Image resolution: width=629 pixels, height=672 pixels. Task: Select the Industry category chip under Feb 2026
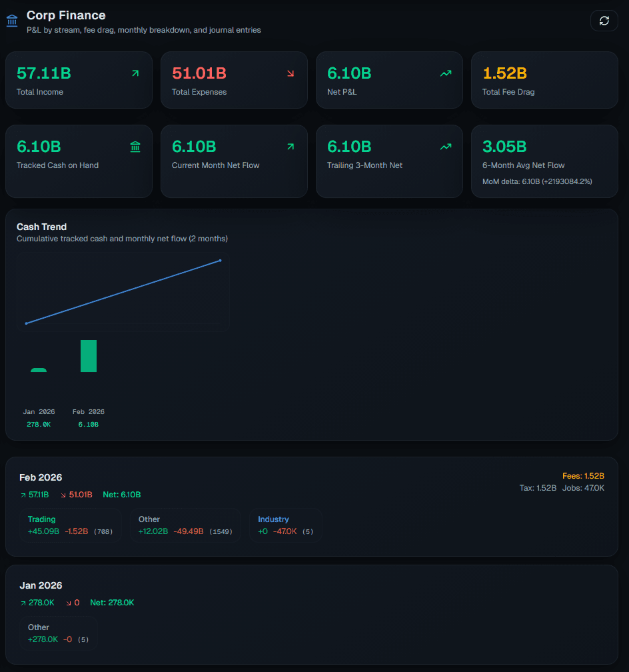(286, 525)
